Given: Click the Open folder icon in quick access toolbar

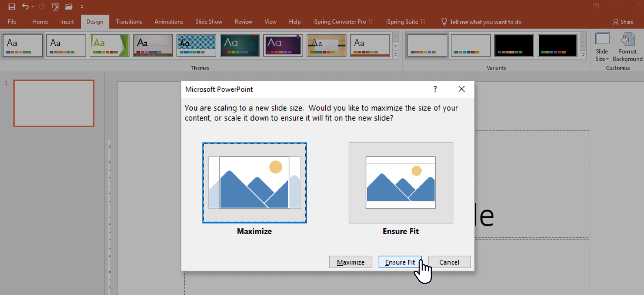Looking at the screenshot, I should coord(69,7).
